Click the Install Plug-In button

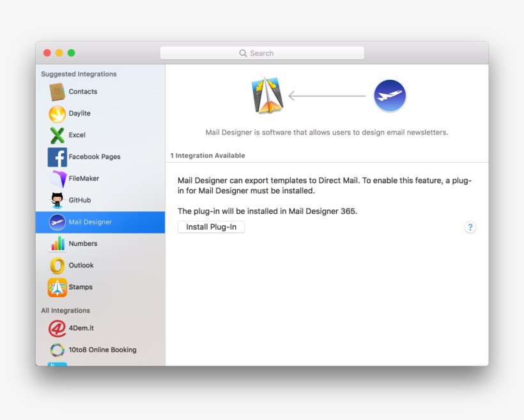click(x=211, y=227)
